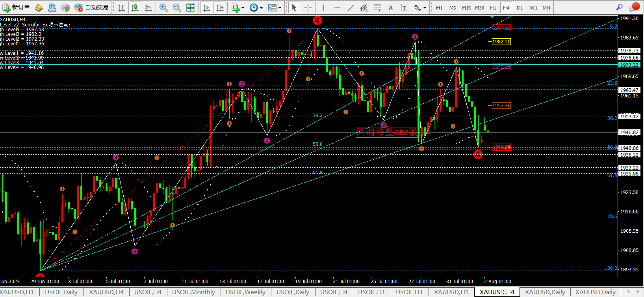
Task: Select the red 回调修整abc浪 text annotation
Action: click(386, 132)
